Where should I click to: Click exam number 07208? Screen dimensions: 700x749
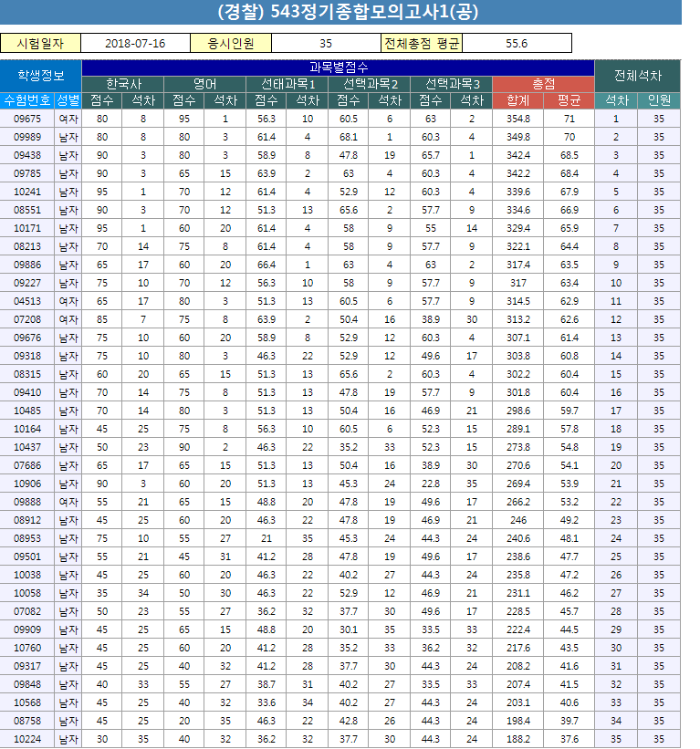point(27,319)
